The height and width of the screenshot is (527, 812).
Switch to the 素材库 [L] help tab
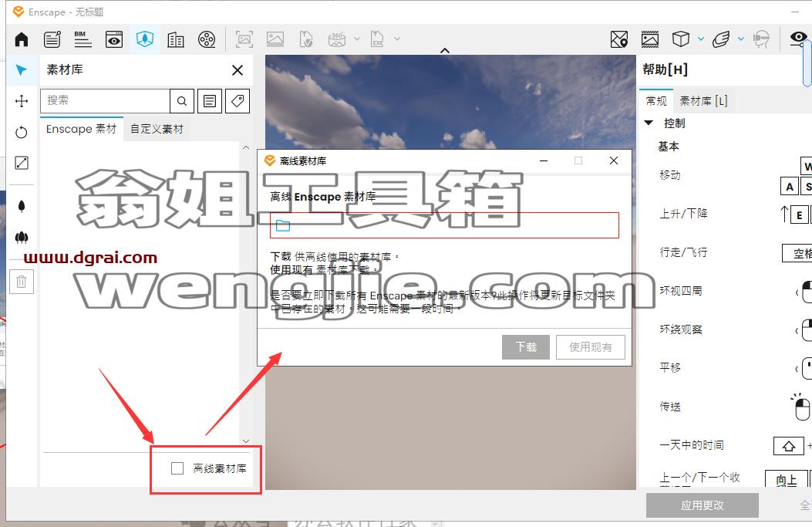703,100
